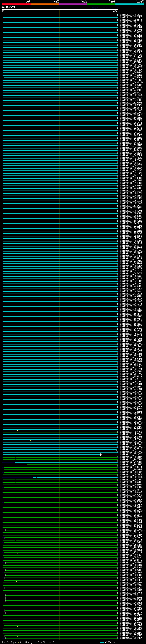
Task: Select the query label AV394335
Action: [x=8, y=8]
